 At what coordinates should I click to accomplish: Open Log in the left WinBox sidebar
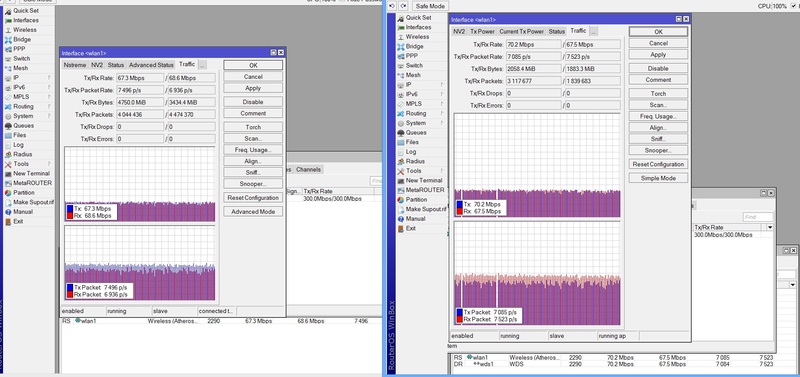18,145
